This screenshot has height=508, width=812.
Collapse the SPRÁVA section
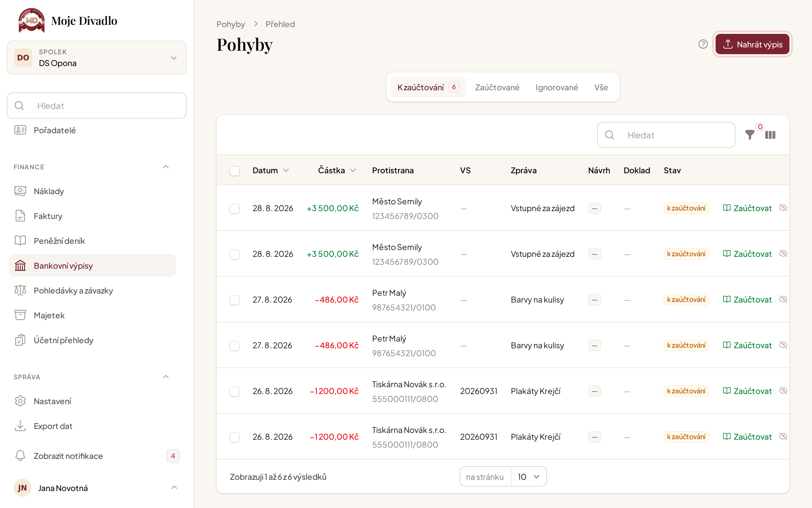(166, 377)
